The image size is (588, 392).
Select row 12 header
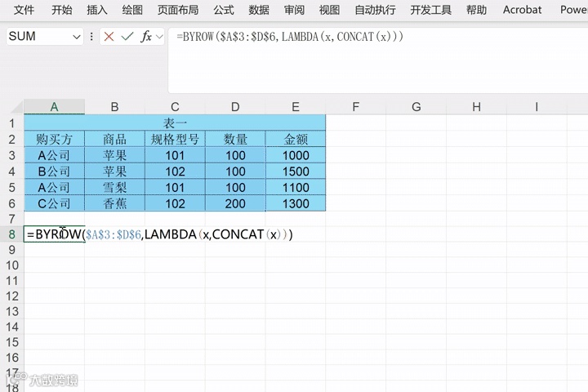12,296
